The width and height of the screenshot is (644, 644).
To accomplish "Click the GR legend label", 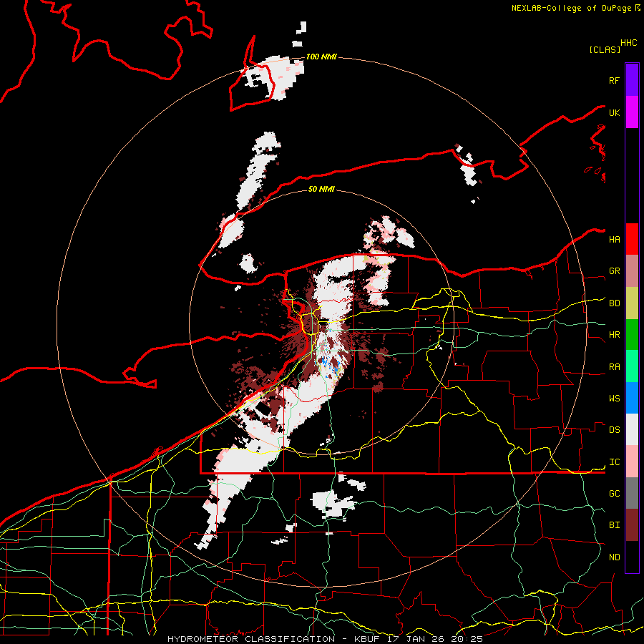I will (614, 271).
